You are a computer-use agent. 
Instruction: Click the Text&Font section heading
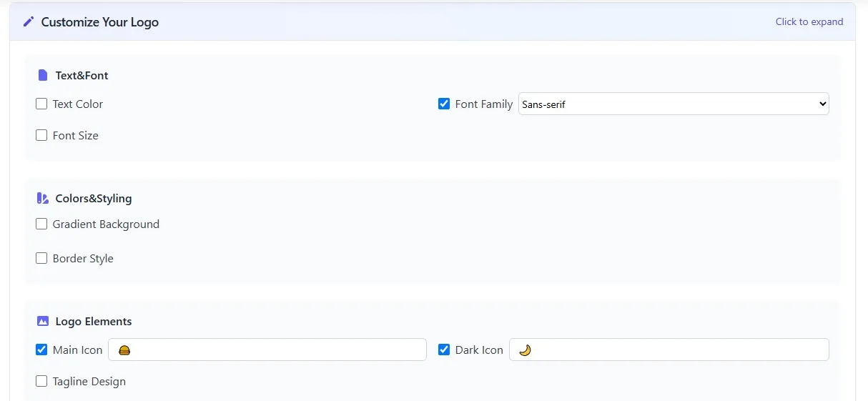(x=82, y=75)
